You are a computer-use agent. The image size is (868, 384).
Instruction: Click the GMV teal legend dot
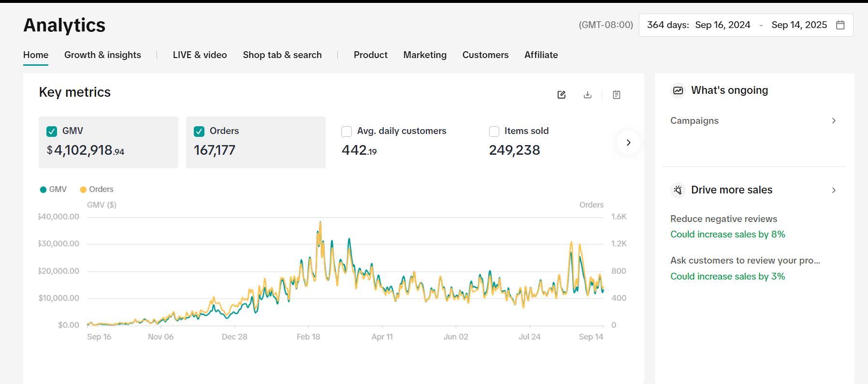pos(43,190)
